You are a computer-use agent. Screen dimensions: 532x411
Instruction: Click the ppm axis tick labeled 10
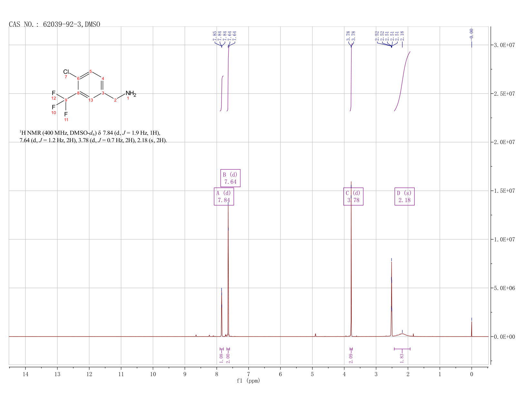click(x=153, y=374)
